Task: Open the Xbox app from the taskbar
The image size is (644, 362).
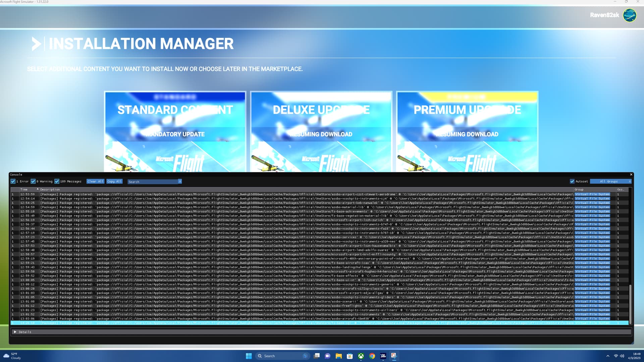Action: [x=361, y=356]
